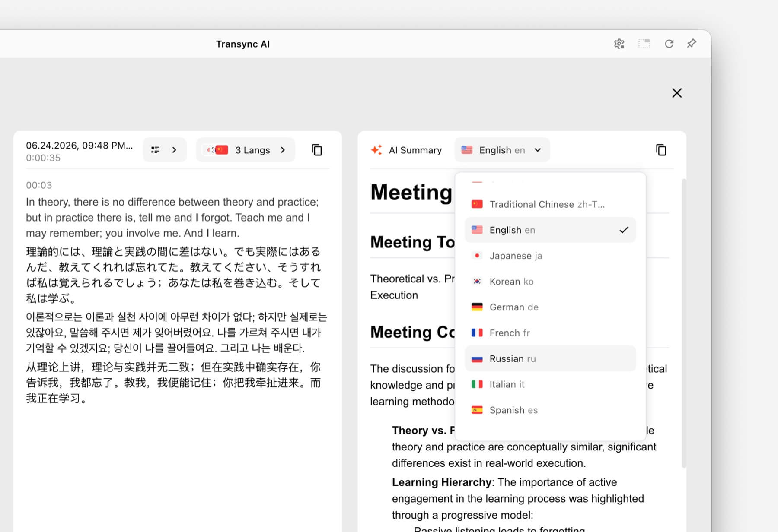Screen dimensions: 778x532
Task: Select Traditional Chinese zh-T option
Action: 550,204
